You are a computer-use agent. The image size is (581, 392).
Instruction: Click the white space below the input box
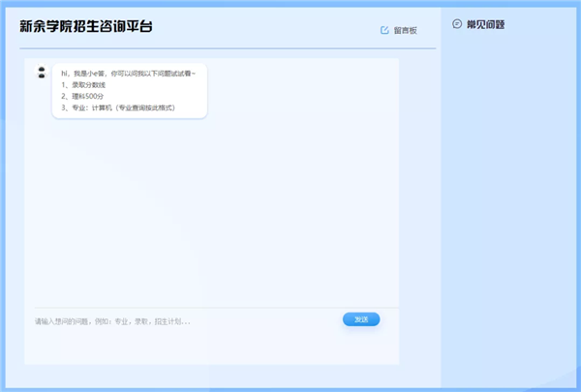pos(213,347)
